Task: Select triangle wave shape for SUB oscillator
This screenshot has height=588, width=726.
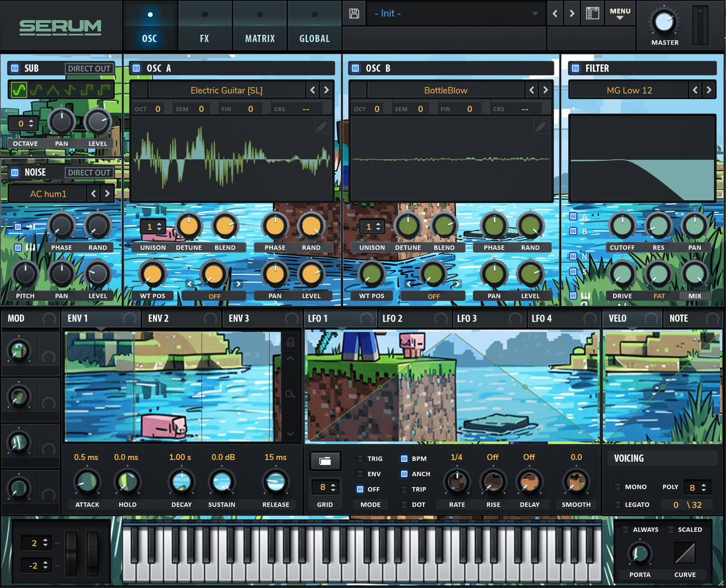Action: point(53,90)
